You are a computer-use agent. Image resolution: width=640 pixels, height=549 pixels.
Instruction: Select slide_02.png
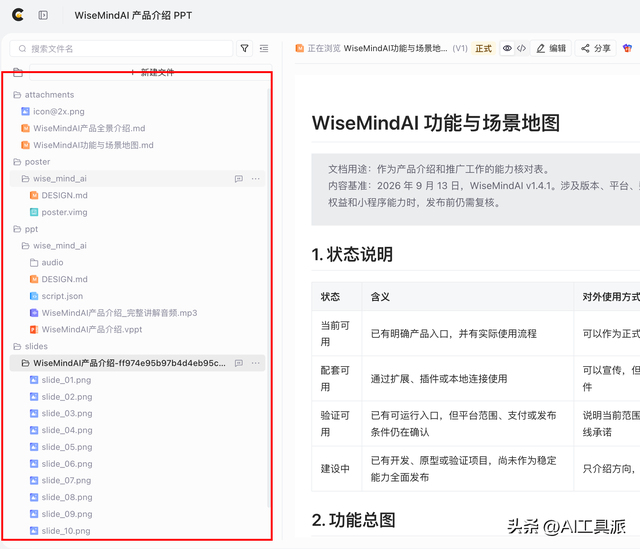67,397
